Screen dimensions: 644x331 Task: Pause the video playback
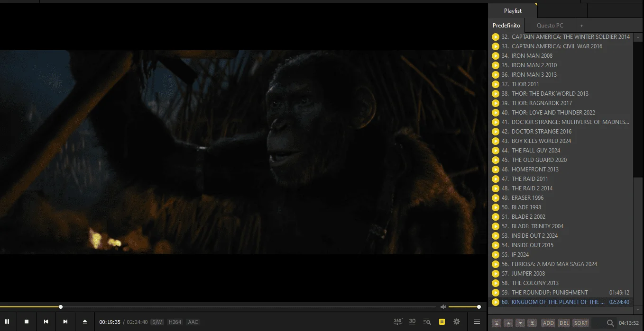pyautogui.click(x=7, y=322)
